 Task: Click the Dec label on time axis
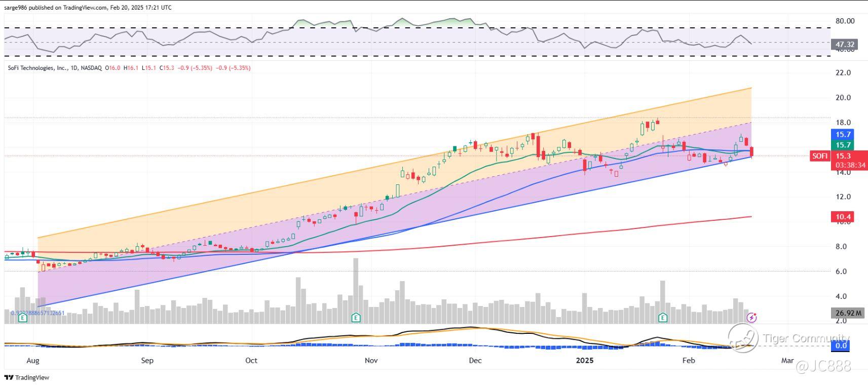475,361
